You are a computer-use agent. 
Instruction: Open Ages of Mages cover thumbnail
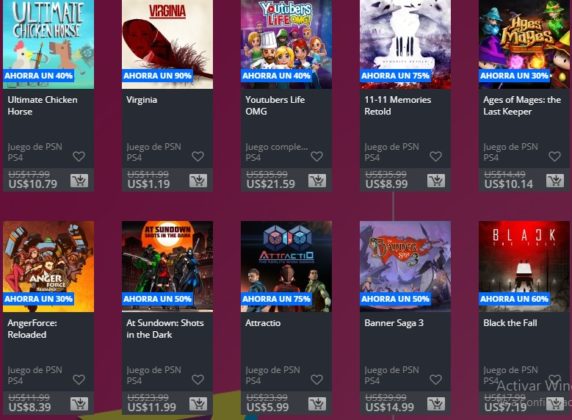(x=524, y=44)
